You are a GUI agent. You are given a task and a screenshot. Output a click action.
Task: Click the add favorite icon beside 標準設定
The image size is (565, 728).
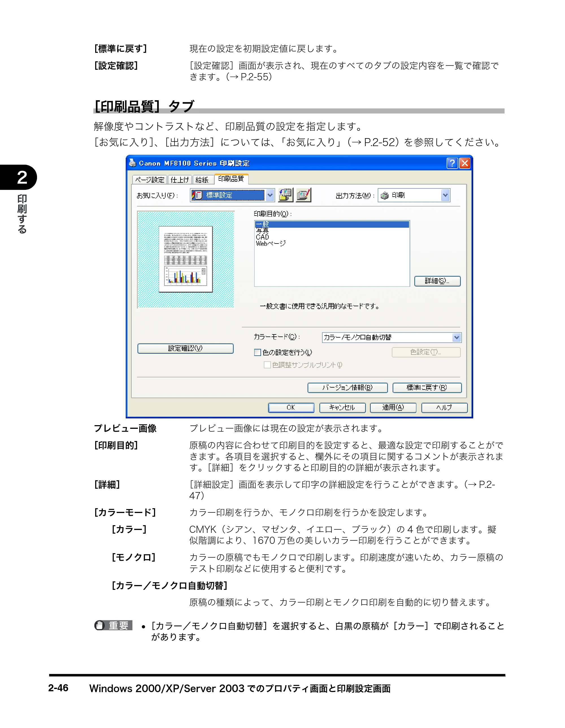(286, 195)
